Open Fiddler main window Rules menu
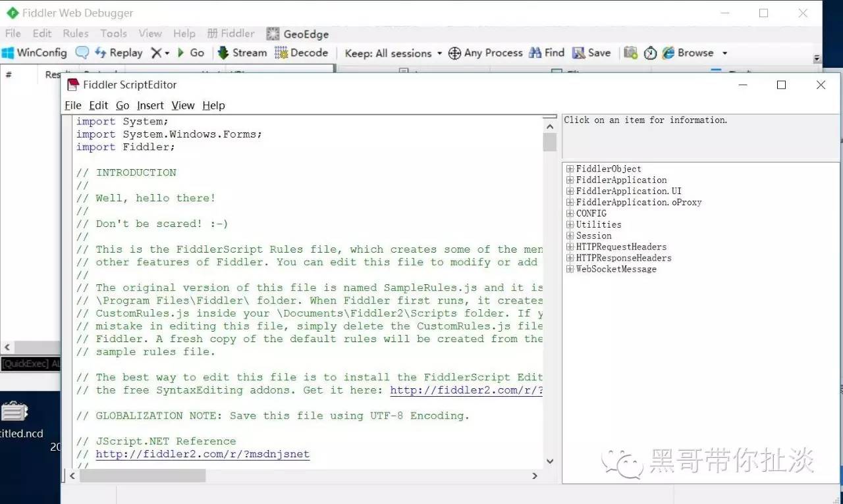This screenshot has height=504, width=843. point(76,34)
